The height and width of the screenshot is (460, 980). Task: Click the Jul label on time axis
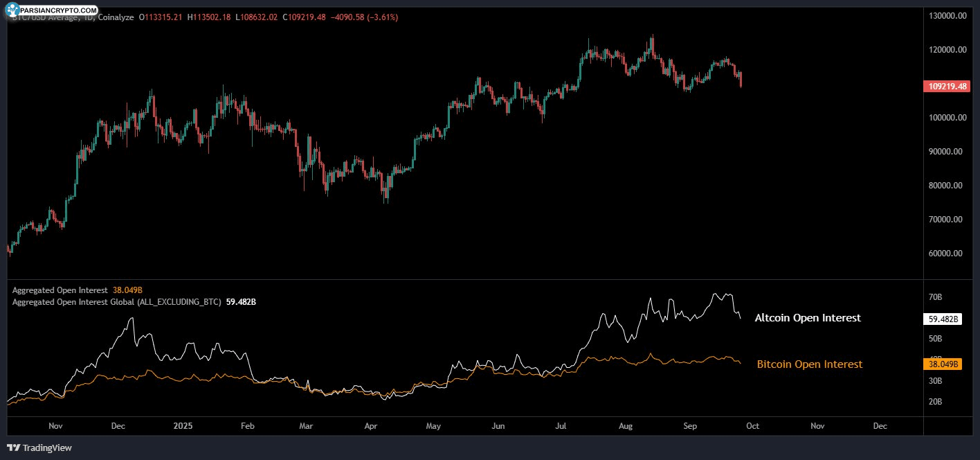(561, 426)
